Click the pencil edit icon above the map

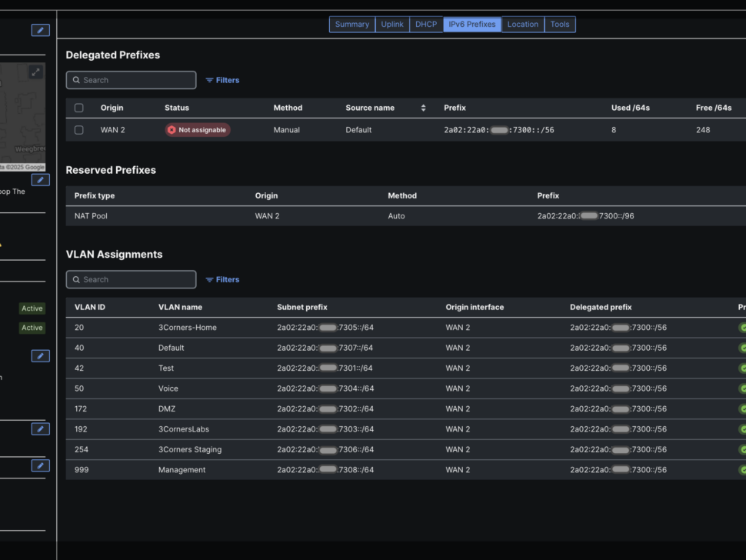click(x=40, y=30)
